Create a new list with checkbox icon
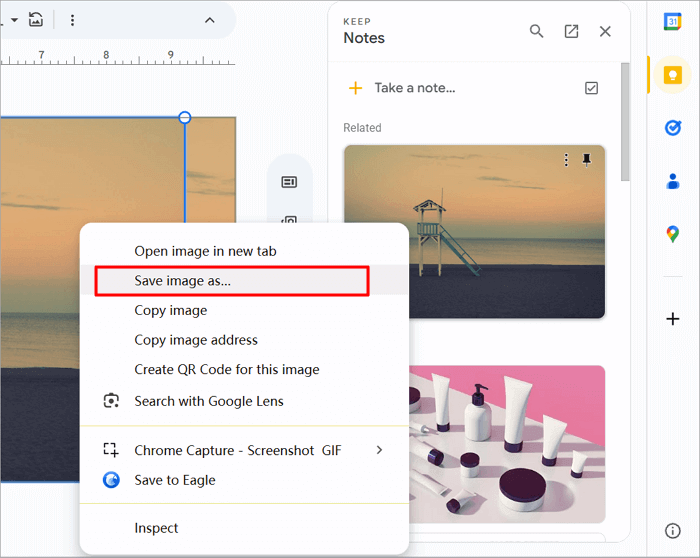The width and height of the screenshot is (700, 558). coord(591,88)
